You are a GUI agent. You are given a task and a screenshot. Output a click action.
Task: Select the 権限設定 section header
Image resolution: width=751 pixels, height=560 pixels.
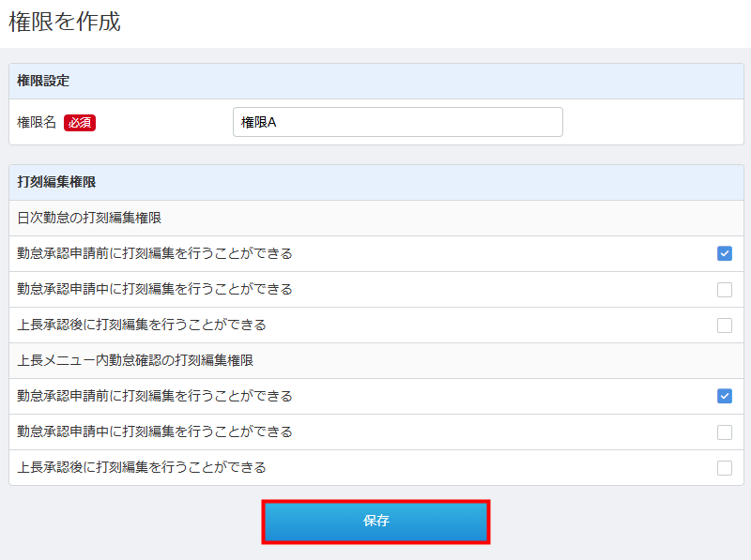(43, 81)
